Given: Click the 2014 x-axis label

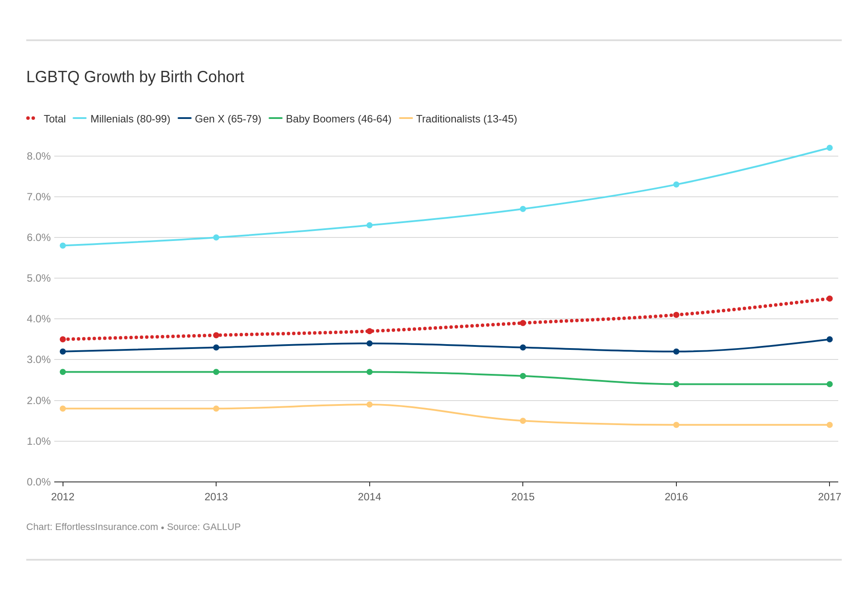Looking at the screenshot, I should point(370,497).
